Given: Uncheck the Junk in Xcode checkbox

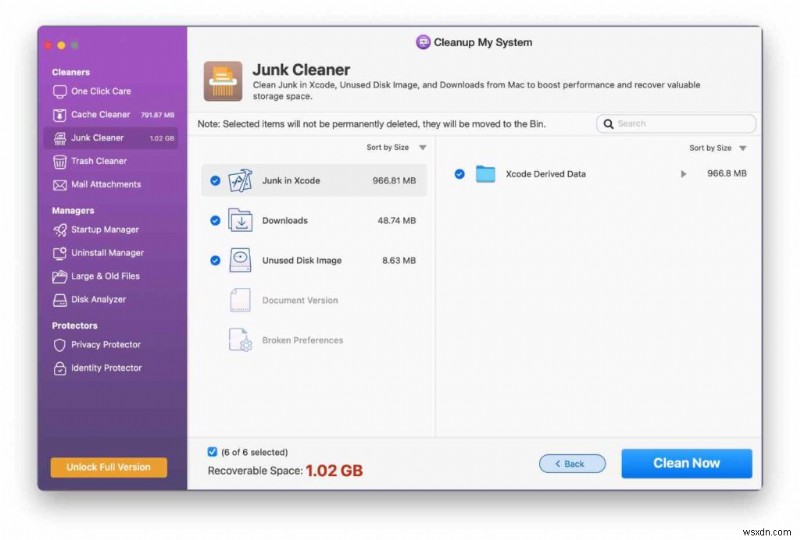Looking at the screenshot, I should point(215,181).
